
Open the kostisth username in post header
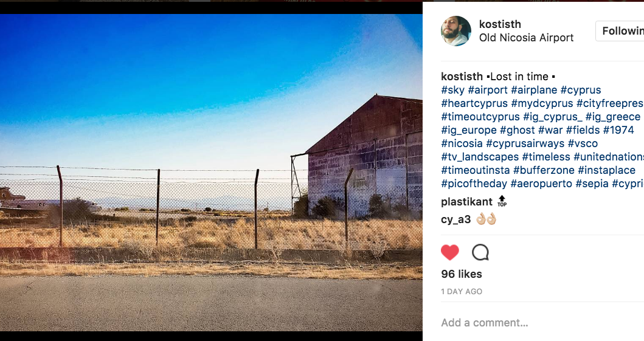tap(500, 24)
